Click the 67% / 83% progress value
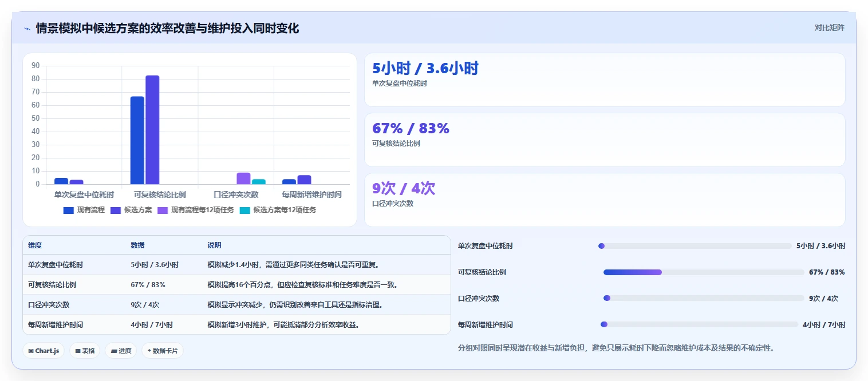 click(x=827, y=272)
